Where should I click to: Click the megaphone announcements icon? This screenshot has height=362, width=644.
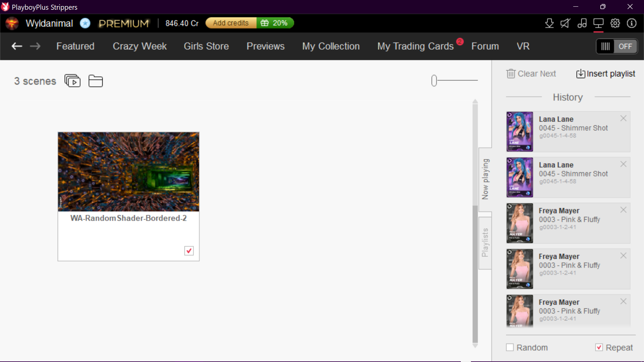coord(565,23)
